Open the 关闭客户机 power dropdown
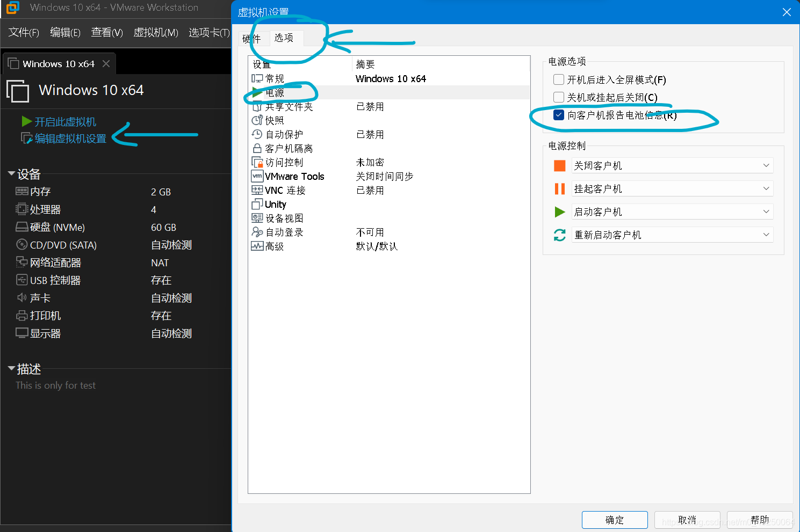This screenshot has height=532, width=800. click(x=672, y=165)
